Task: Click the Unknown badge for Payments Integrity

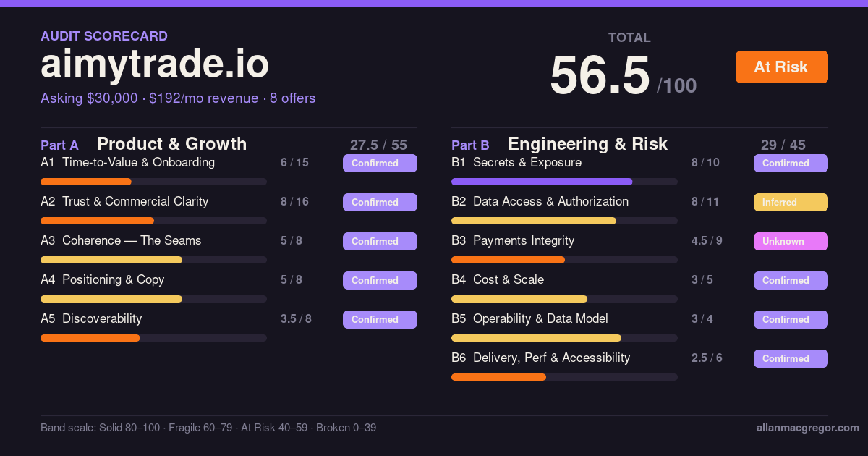Action: click(791, 241)
